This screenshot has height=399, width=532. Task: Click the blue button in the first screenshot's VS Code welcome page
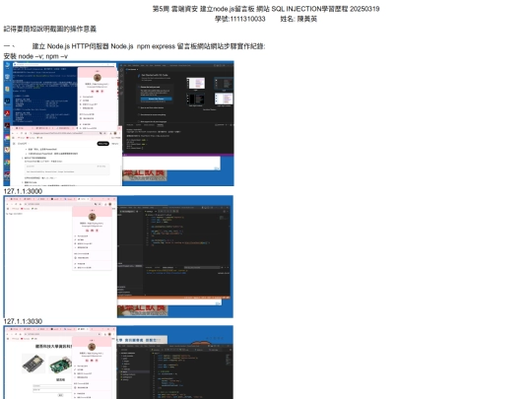(157, 99)
